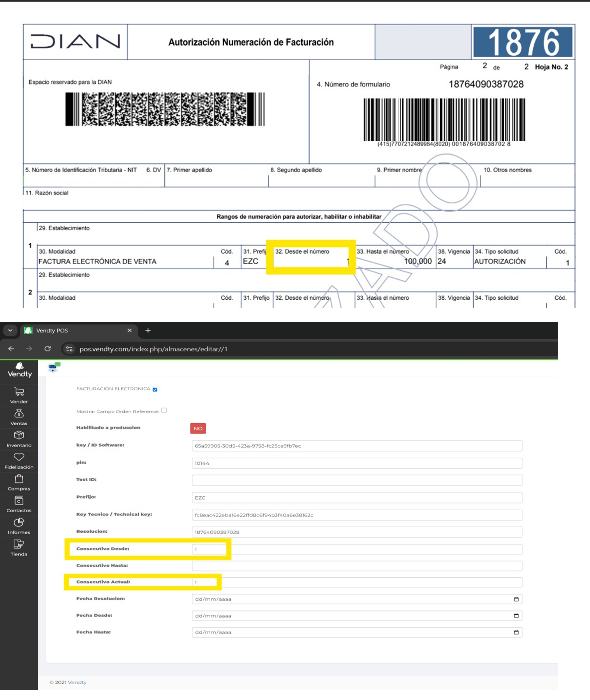This screenshot has width=590, height=700.
Task: Uncheck the Facturacion Electronica checkbox
Action: click(x=155, y=389)
